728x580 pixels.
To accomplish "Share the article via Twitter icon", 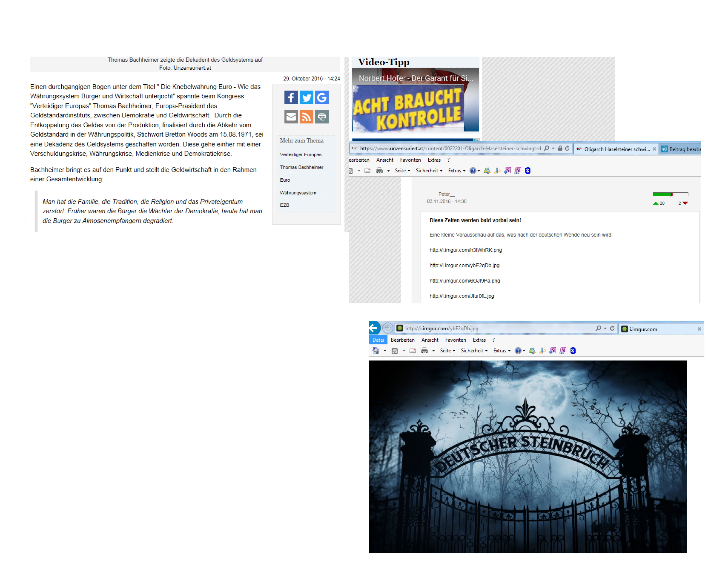I will tap(306, 98).
